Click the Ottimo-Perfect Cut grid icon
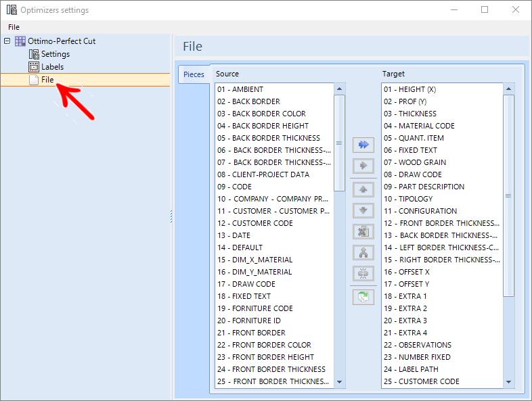532x401 pixels. pos(20,41)
